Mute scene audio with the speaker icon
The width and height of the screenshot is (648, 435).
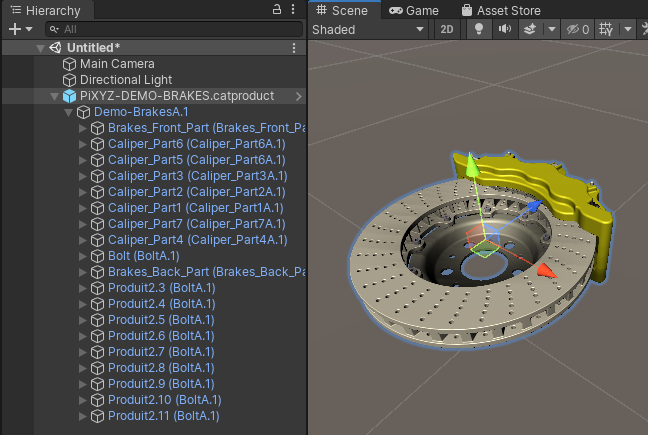(505, 29)
